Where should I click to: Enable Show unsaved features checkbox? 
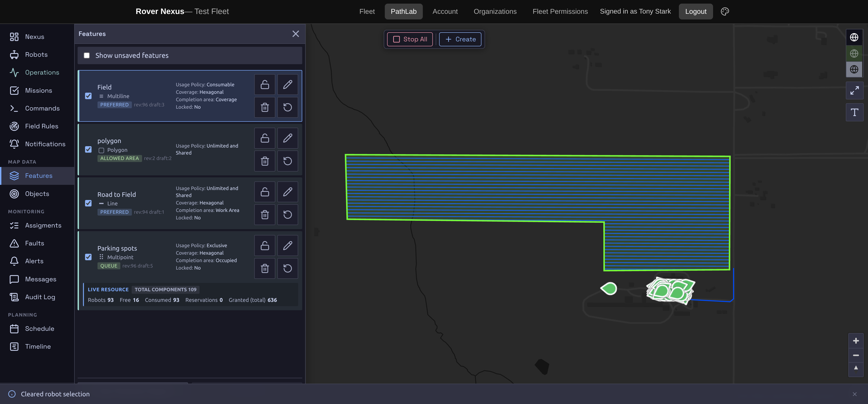[x=87, y=55]
